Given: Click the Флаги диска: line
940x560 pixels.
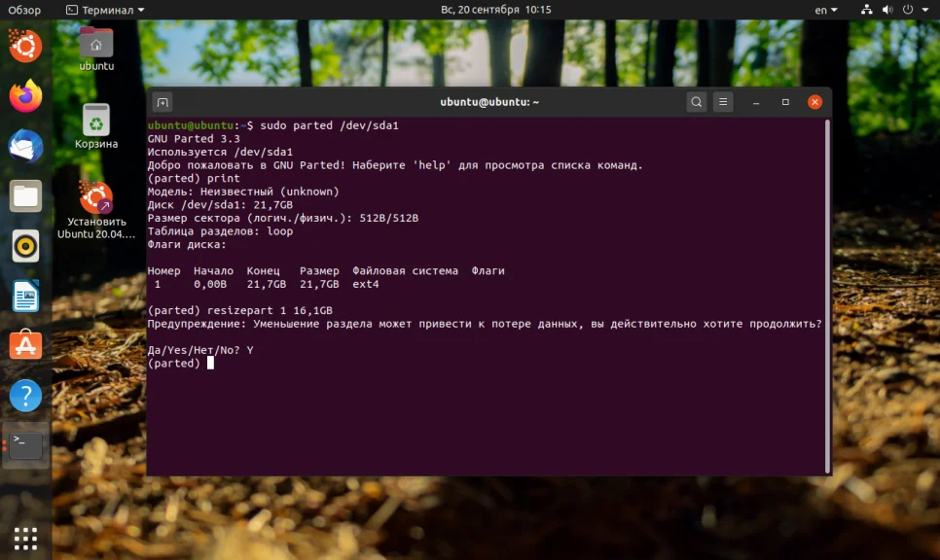Looking at the screenshot, I should (x=187, y=244).
